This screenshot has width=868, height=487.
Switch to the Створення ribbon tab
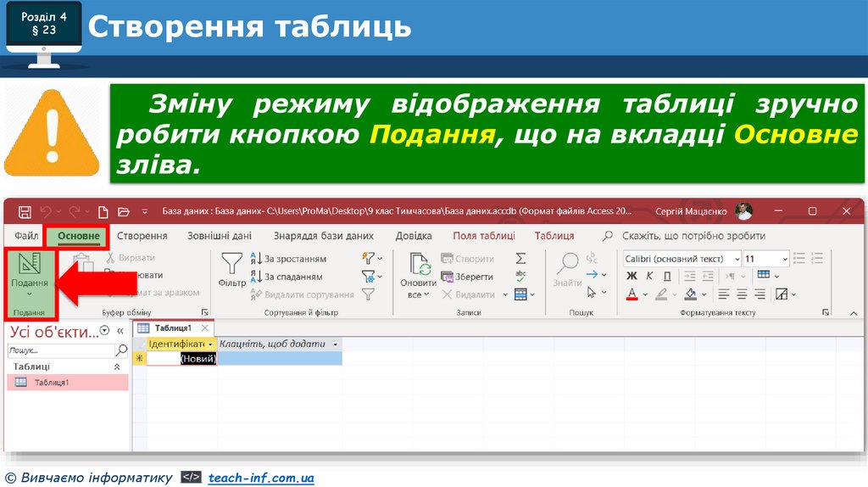pos(142,236)
